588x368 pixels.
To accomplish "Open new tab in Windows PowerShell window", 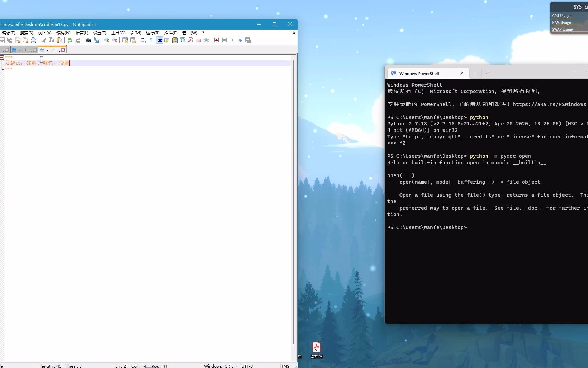I will (476, 73).
